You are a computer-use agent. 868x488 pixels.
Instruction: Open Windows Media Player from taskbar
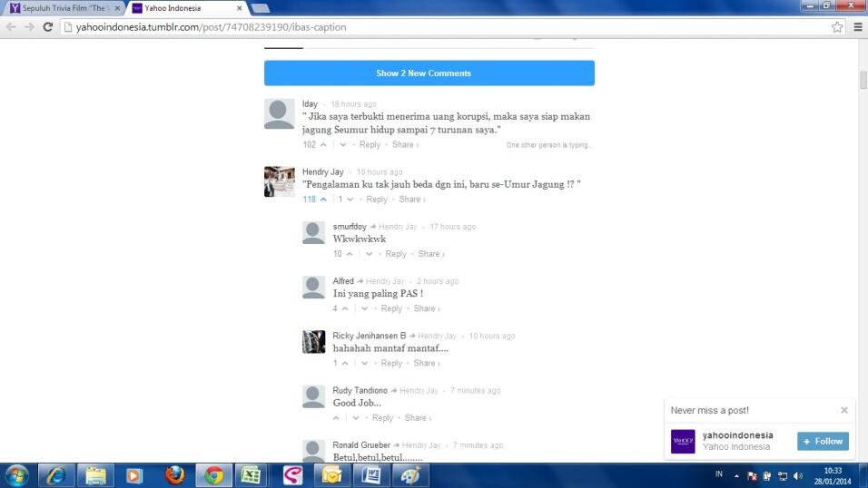point(133,476)
